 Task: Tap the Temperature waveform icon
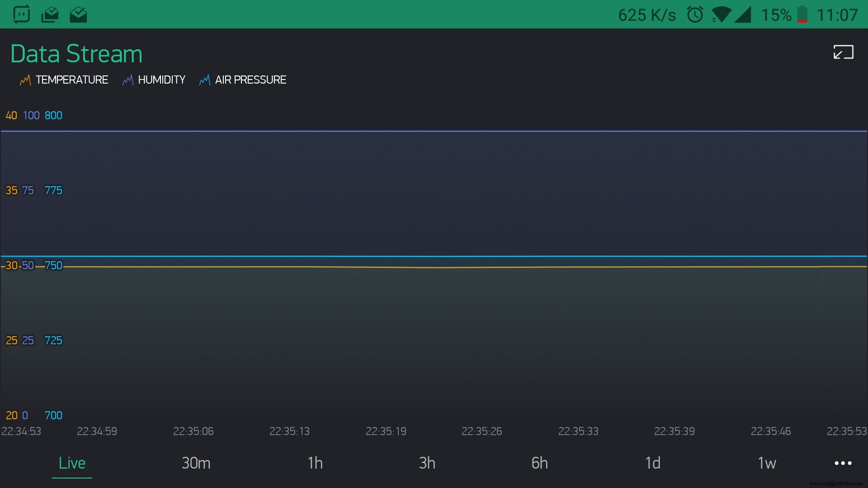[x=25, y=80]
